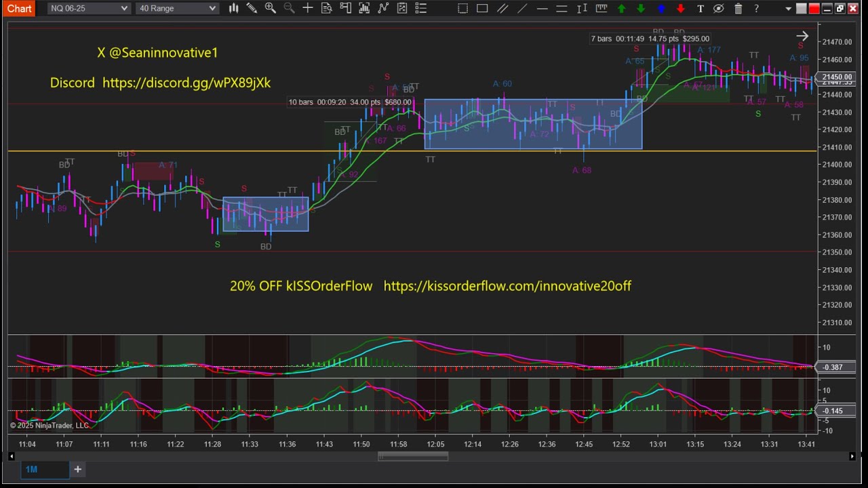Select the crosshair cursor tool
Image resolution: width=868 pixels, height=488 pixels.
[x=308, y=8]
